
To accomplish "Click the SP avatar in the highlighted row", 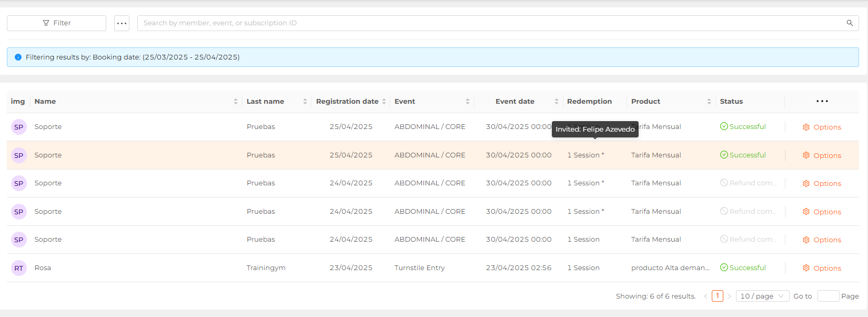I will point(19,155).
